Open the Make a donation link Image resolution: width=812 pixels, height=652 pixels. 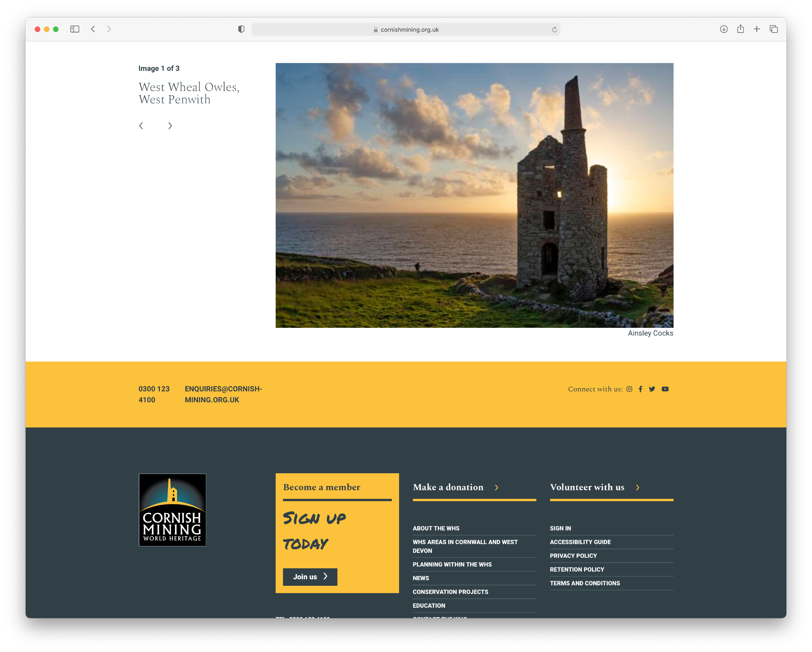(x=448, y=487)
